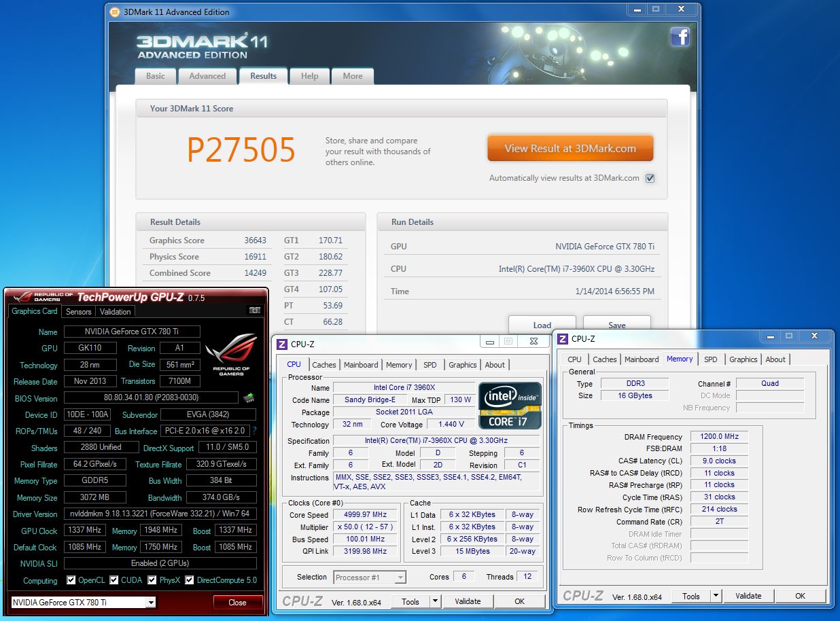This screenshot has height=621, width=840.
Task: Click the Intel Core i7 logo
Action: point(510,406)
